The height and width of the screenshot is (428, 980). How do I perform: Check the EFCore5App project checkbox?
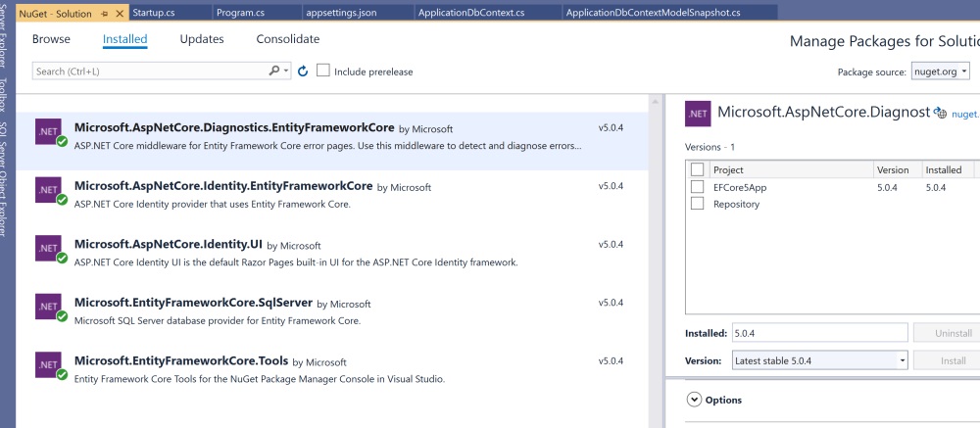click(698, 186)
